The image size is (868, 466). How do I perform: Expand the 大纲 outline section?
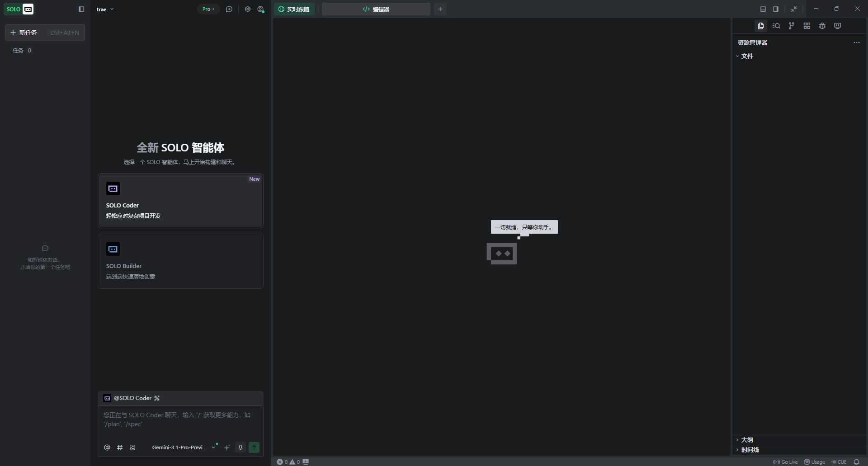click(747, 440)
